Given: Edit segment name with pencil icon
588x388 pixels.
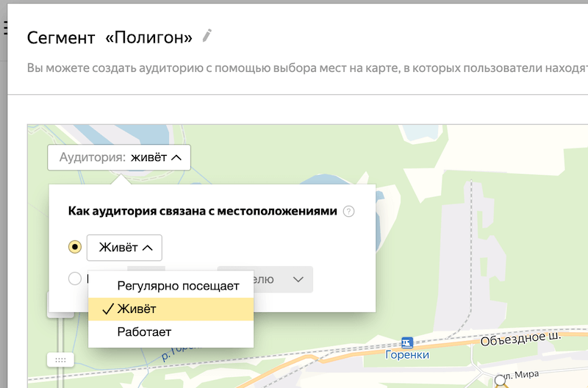Looking at the screenshot, I should pos(207,36).
